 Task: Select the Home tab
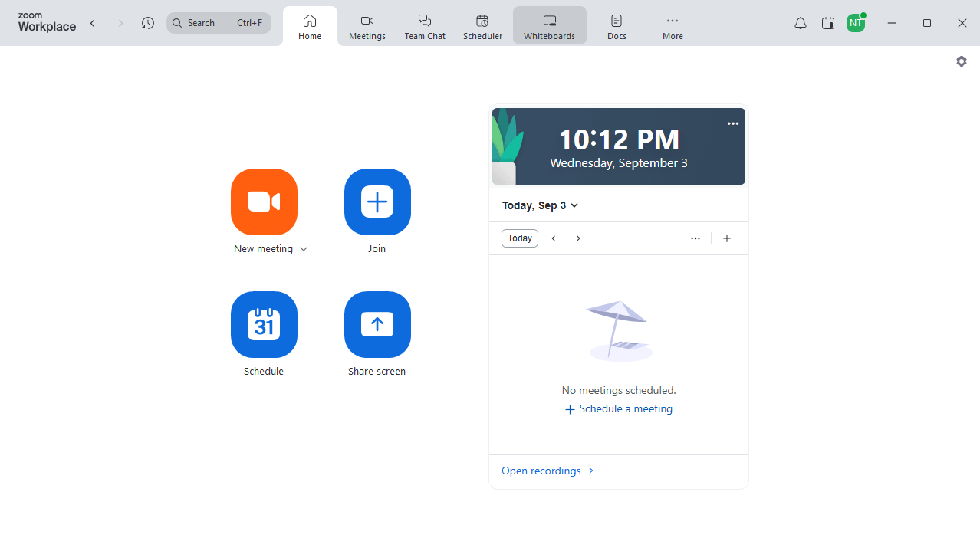click(x=310, y=25)
